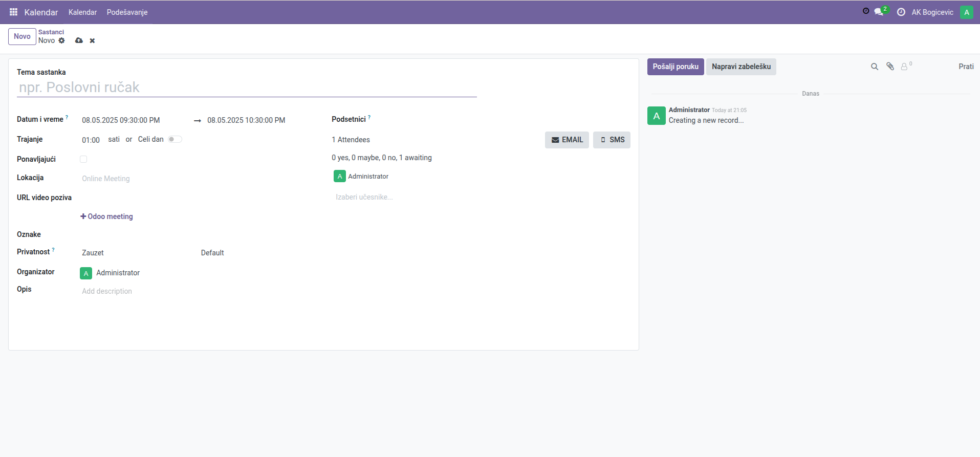Open the activities clock icon in navbar
This screenshot has height=457, width=980.
(x=901, y=12)
